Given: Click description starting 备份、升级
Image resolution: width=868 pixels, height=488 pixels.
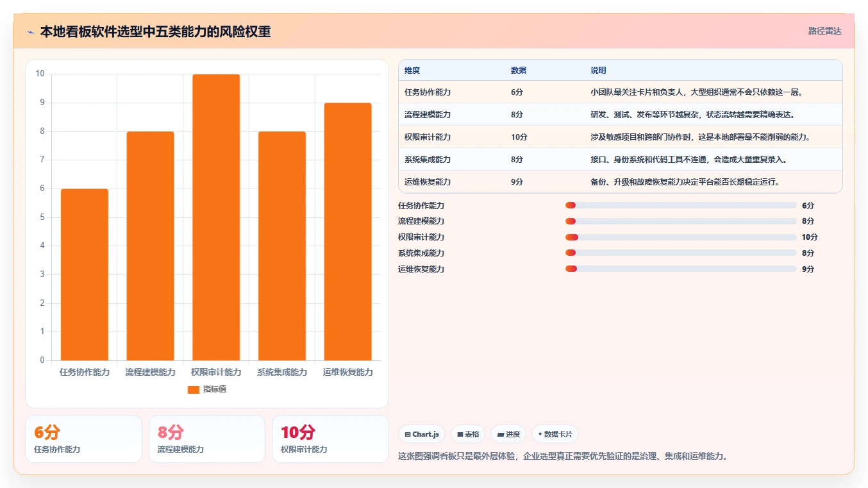Looking at the screenshot, I should [685, 182].
